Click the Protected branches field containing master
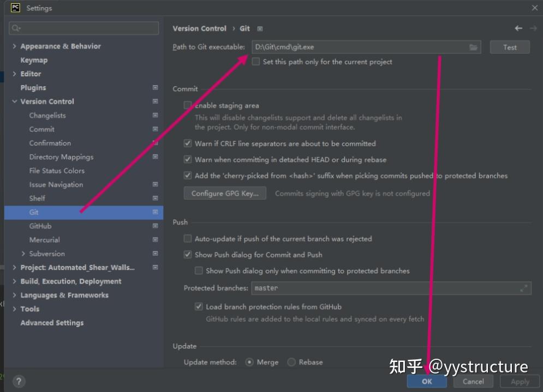The width and height of the screenshot is (543, 392). [355, 288]
